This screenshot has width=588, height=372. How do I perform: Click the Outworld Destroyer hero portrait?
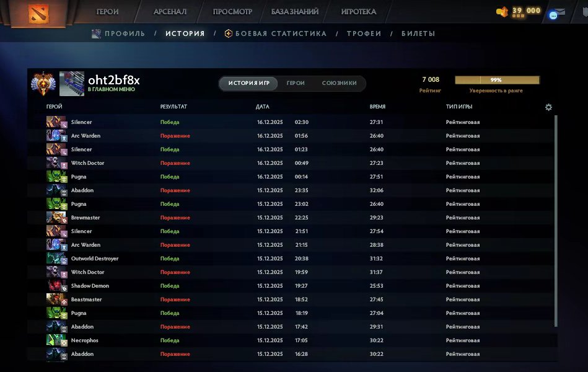pyautogui.click(x=56, y=259)
